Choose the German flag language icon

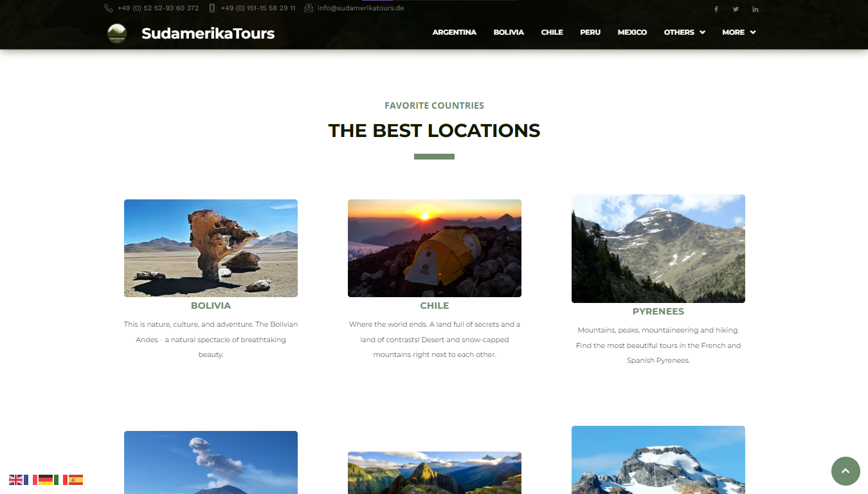pos(46,479)
